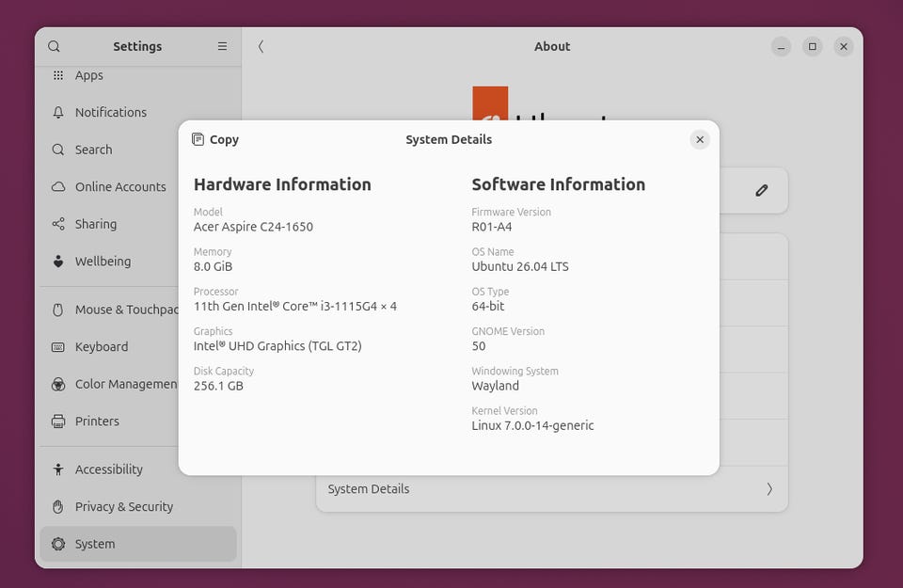The image size is (903, 588).
Task: Click the pencil edit icon for device name
Action: pos(761,190)
